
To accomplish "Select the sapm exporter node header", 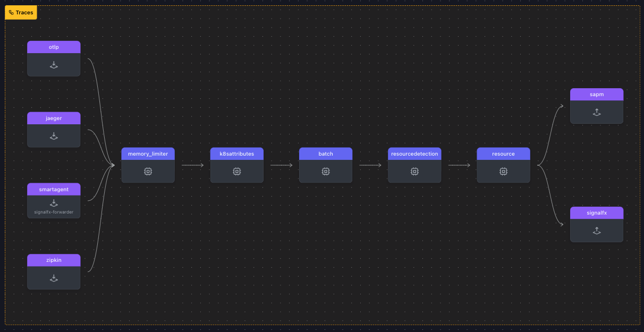I will (597, 95).
